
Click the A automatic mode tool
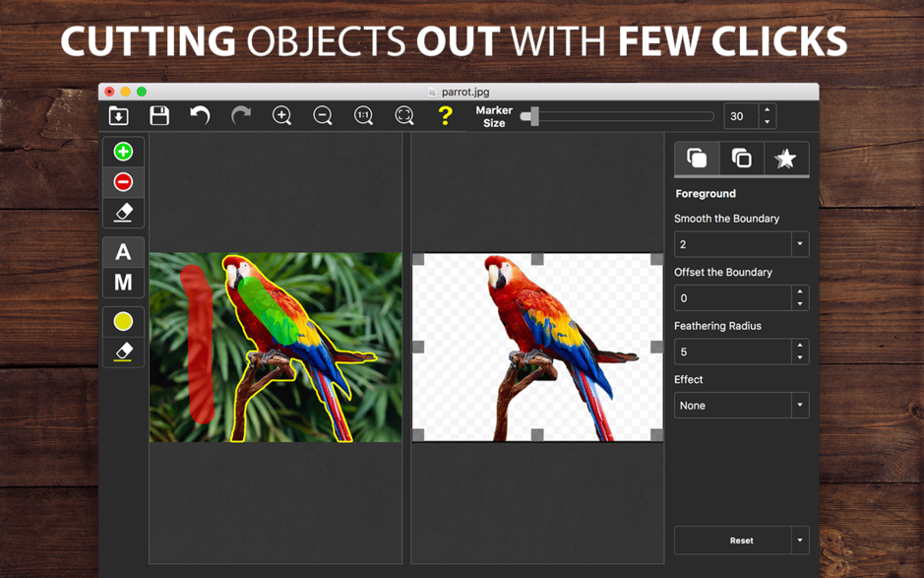click(122, 252)
